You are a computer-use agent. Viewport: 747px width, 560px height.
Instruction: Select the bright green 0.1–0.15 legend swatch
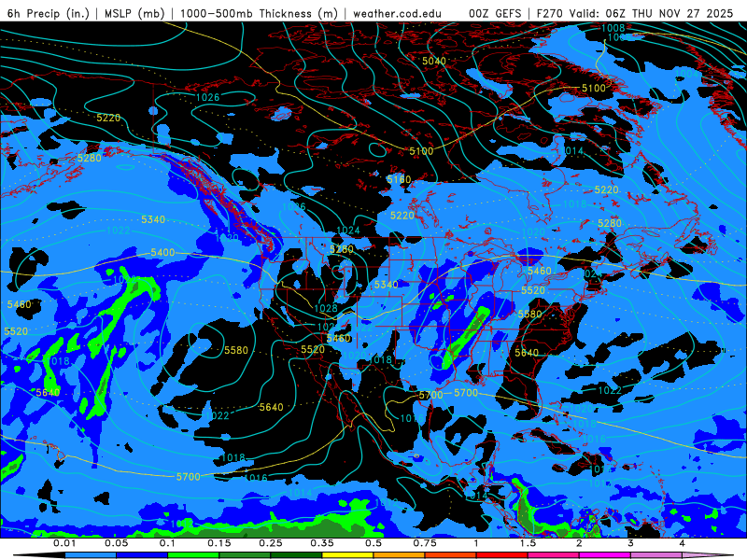[193, 555]
